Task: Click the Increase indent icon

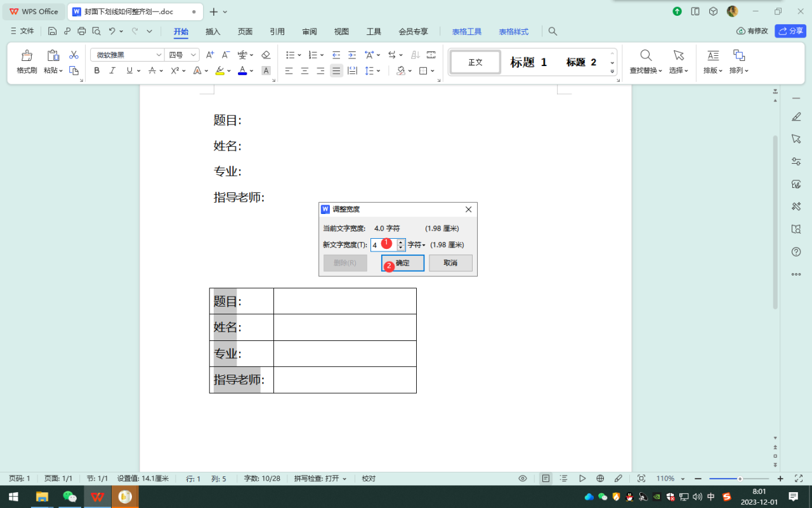Action: [352, 55]
